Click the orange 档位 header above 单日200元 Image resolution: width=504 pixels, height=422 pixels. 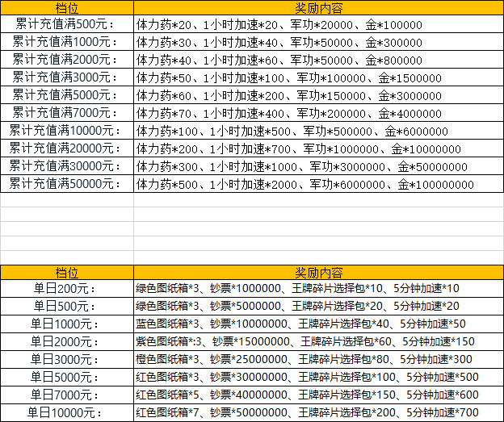pyautogui.click(x=66, y=271)
